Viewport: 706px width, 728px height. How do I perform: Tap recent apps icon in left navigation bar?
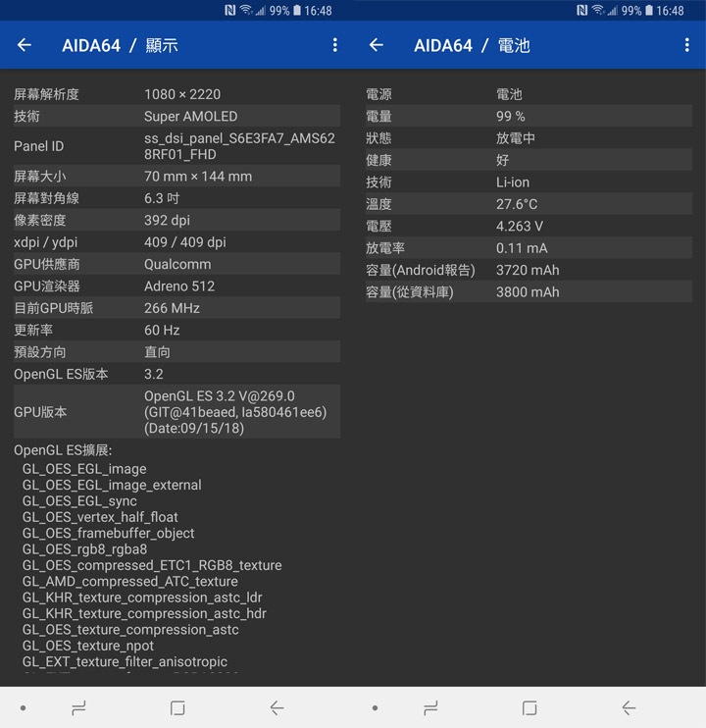point(78,708)
